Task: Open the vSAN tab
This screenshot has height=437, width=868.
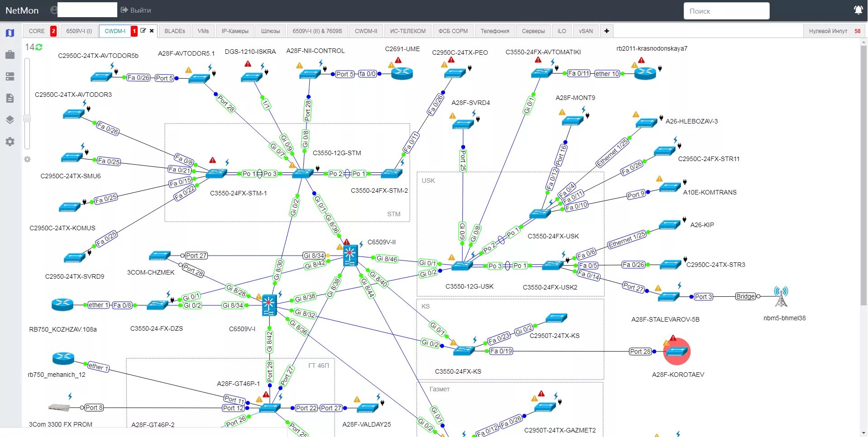Action: click(x=586, y=31)
